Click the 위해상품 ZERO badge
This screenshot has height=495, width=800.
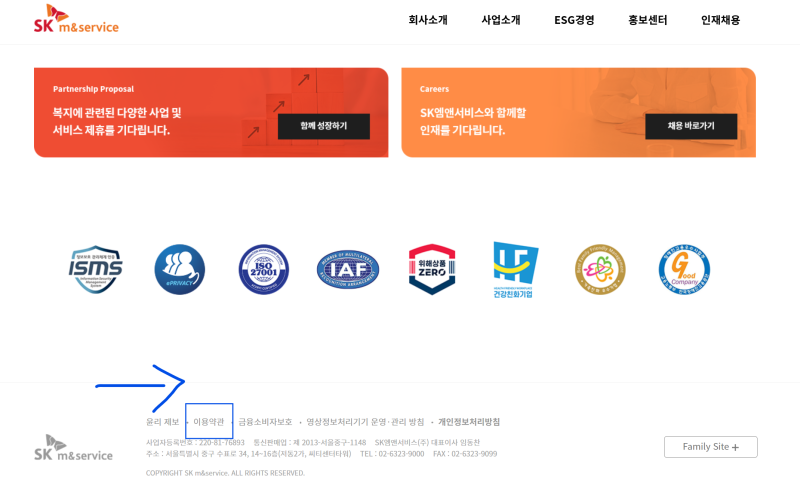click(x=432, y=269)
